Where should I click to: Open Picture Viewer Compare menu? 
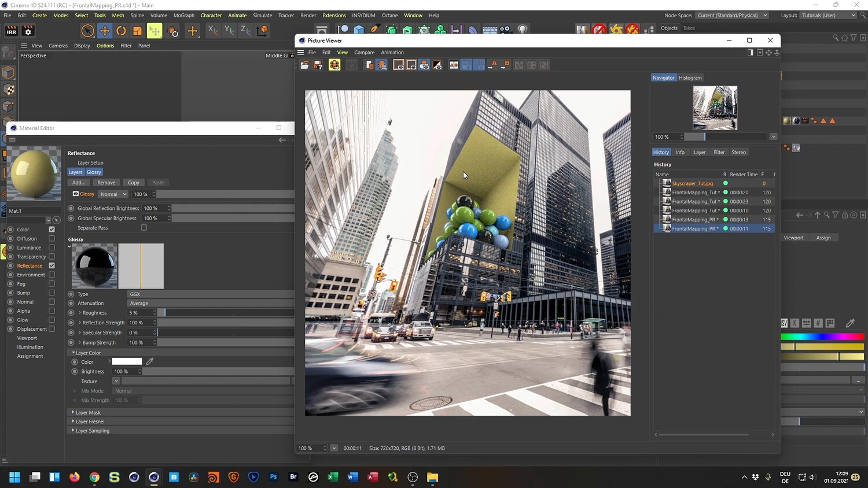point(364,53)
